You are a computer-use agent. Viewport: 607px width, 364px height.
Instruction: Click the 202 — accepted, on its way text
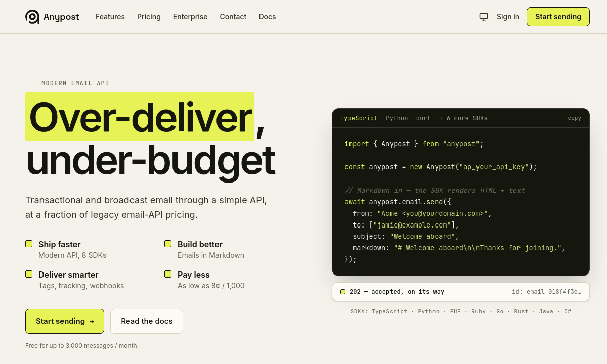click(397, 292)
